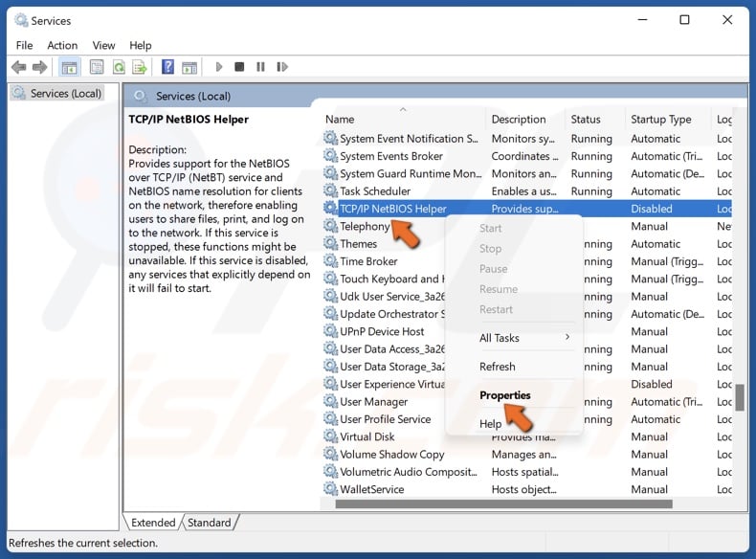Maximize the Services window

pyautogui.click(x=684, y=20)
